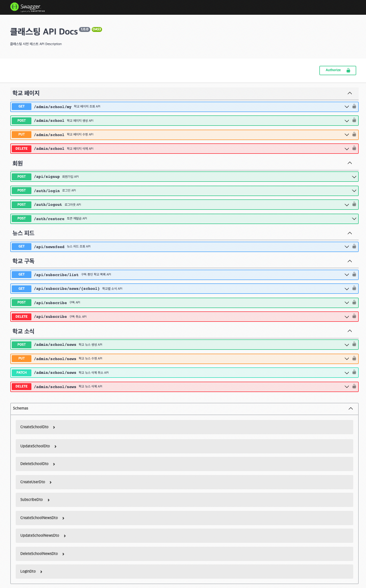Image resolution: width=366 pixels, height=588 pixels.
Task: Click lock icon on POST /admin/school/news row
Action: [354, 344]
